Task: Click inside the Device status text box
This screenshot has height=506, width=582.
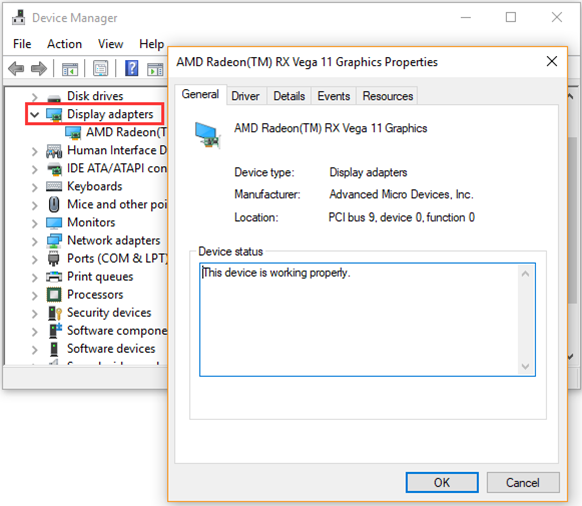Action: click(359, 320)
